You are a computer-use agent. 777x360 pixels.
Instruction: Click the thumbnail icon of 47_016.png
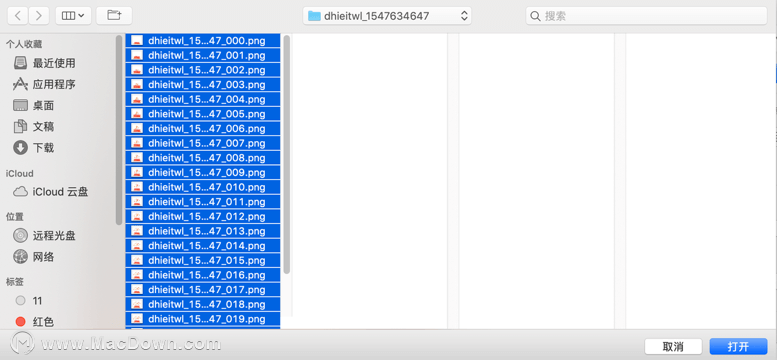click(137, 275)
